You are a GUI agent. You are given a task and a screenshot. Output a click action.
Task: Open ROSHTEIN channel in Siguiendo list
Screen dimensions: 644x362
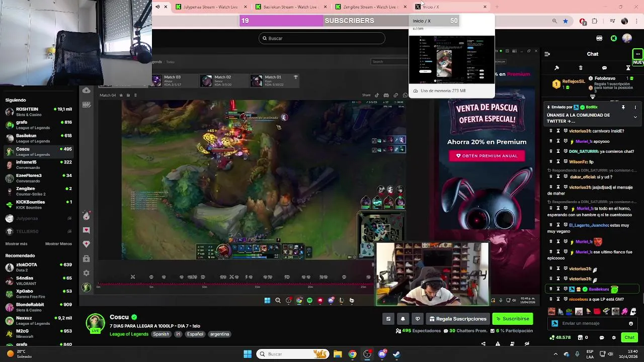click(39, 112)
